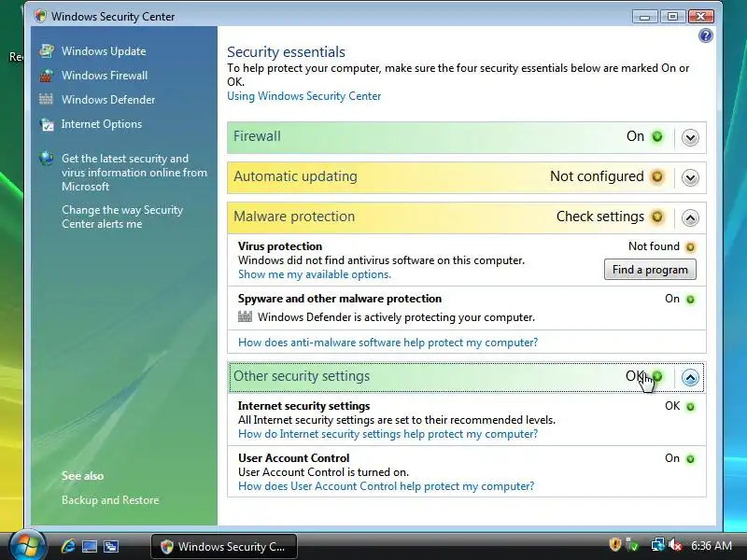Viewport: 747px width, 560px height.
Task: Click the green Spyware protection On light
Action: [690, 300]
